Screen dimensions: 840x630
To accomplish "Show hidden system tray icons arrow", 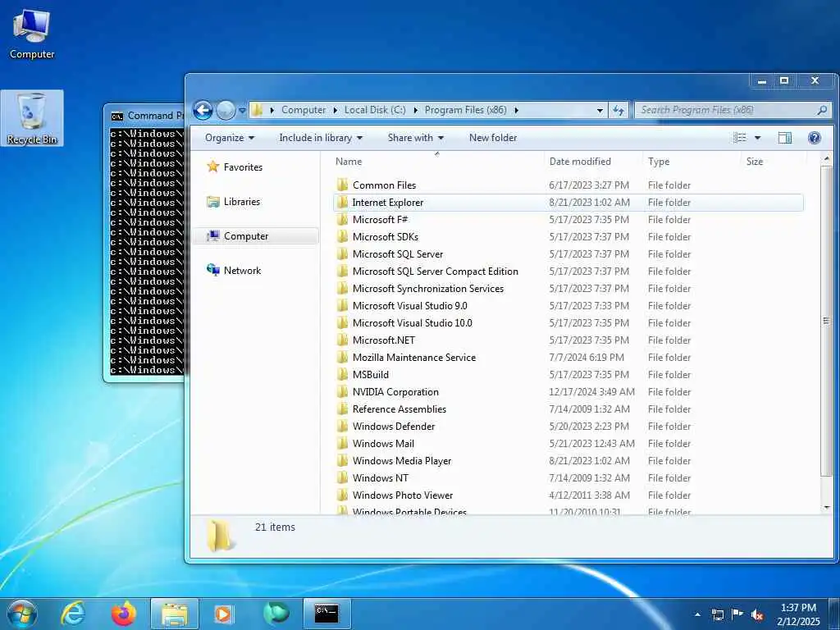I will tap(697, 614).
